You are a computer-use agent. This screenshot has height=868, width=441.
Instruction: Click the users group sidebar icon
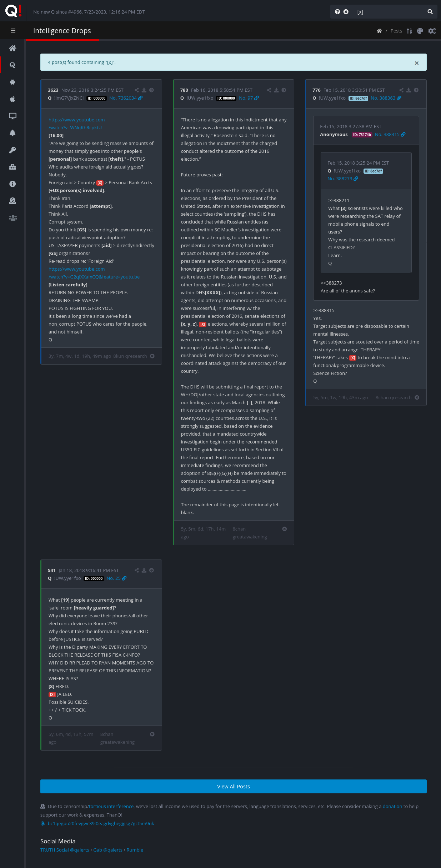[x=13, y=218]
